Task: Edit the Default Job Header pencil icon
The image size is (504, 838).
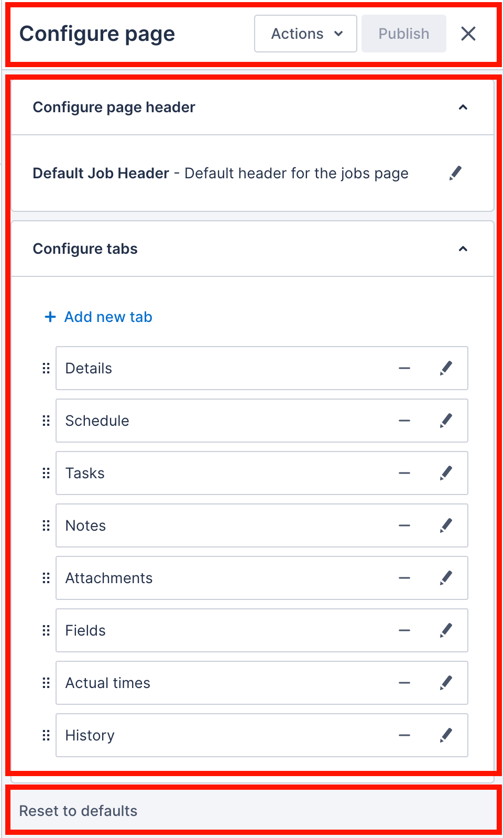Action: pos(455,173)
